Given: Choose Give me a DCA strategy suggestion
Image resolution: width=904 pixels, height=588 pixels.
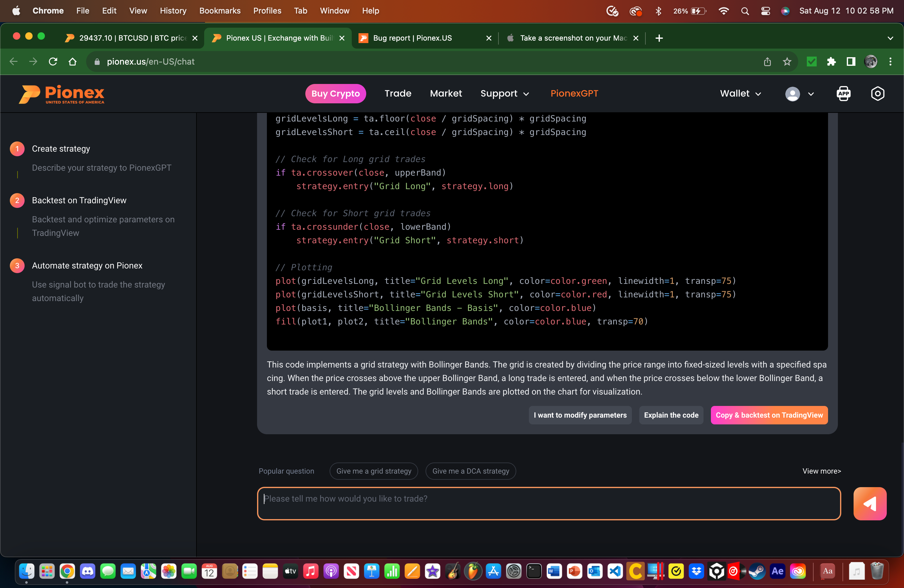Looking at the screenshot, I should click(x=471, y=471).
